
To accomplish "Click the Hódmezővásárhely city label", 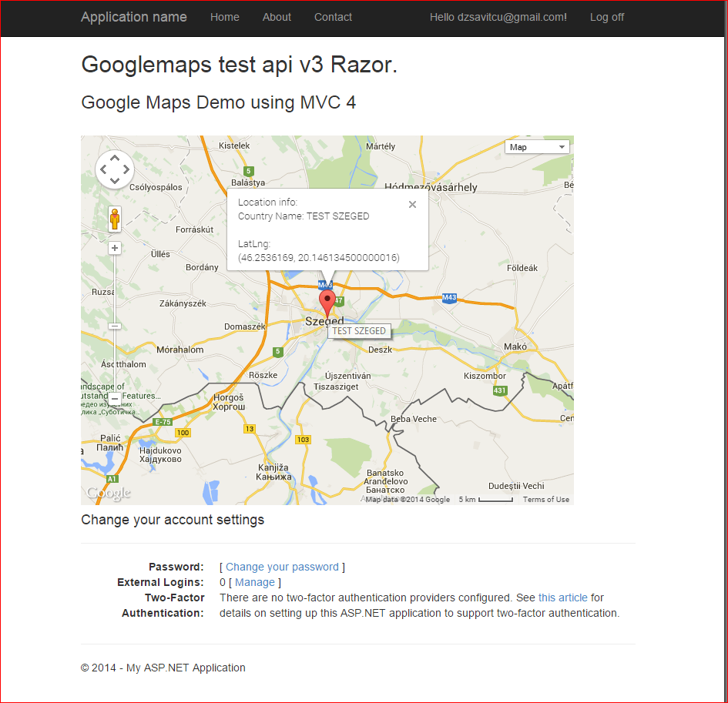I will tap(431, 187).
